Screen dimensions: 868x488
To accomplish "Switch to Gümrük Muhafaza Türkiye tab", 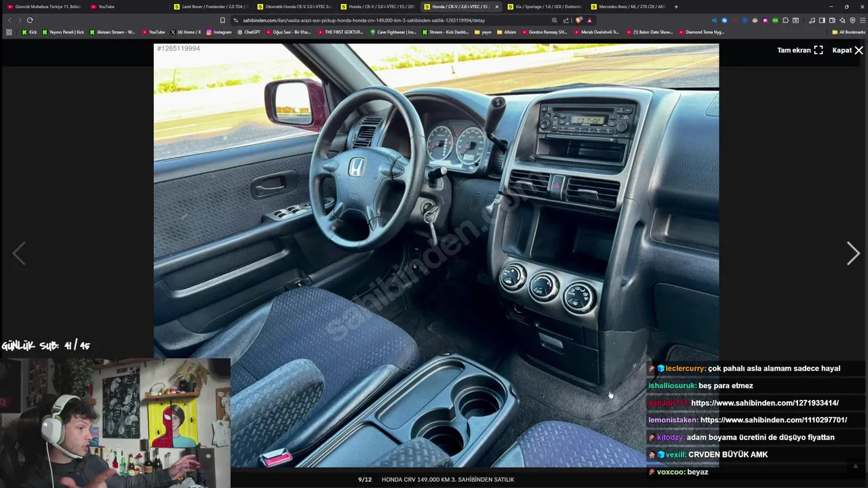I will (44, 7).
